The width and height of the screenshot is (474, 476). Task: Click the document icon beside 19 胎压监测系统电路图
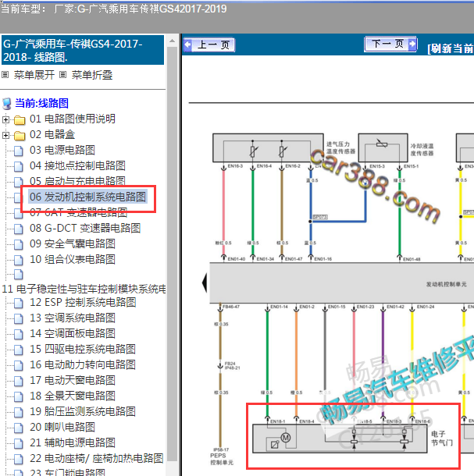point(19,413)
